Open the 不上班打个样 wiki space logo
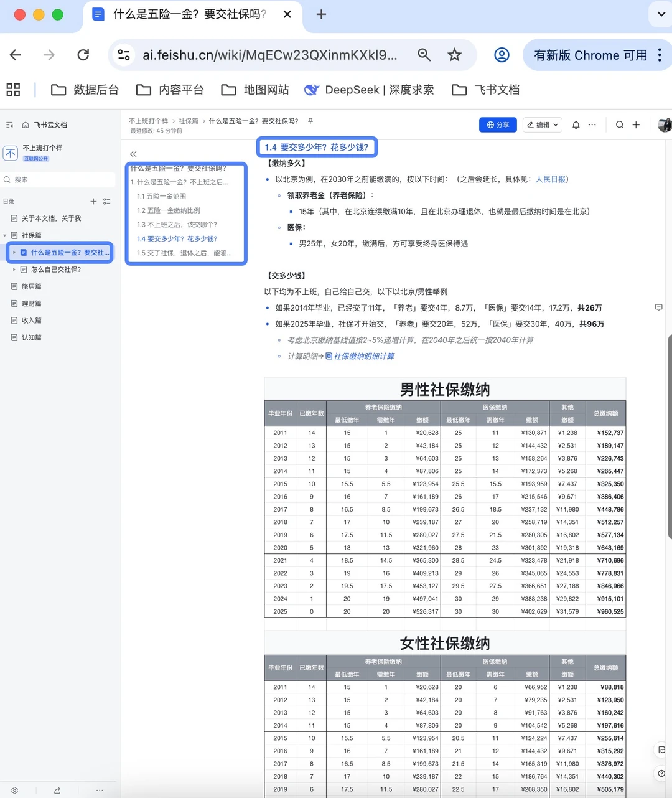The image size is (672, 798). pos(11,153)
